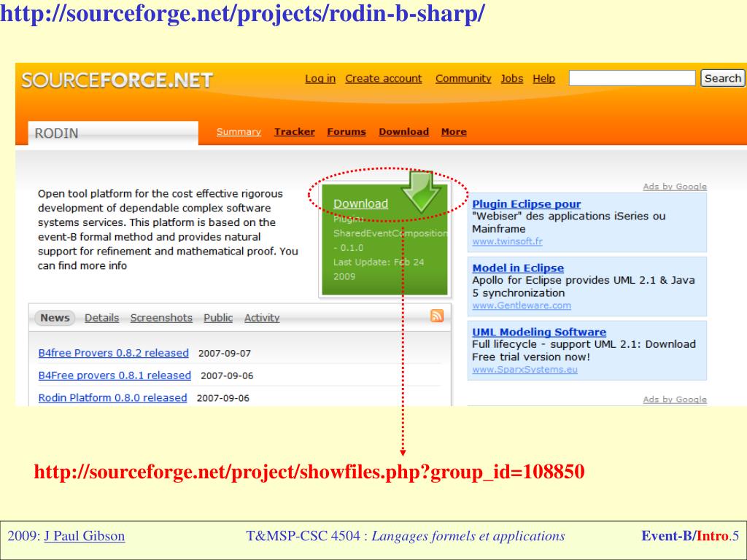747x560 pixels.
Task: Open the Summary menu item
Action: [x=239, y=132]
